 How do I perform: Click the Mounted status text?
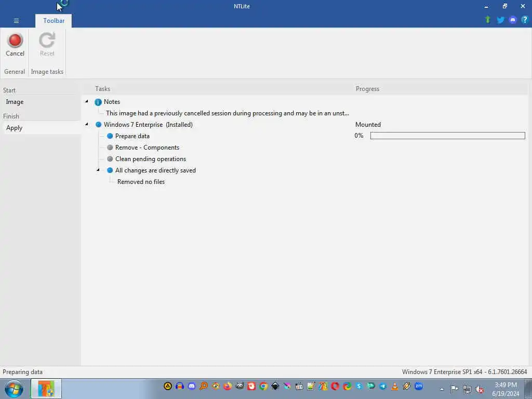368,125
